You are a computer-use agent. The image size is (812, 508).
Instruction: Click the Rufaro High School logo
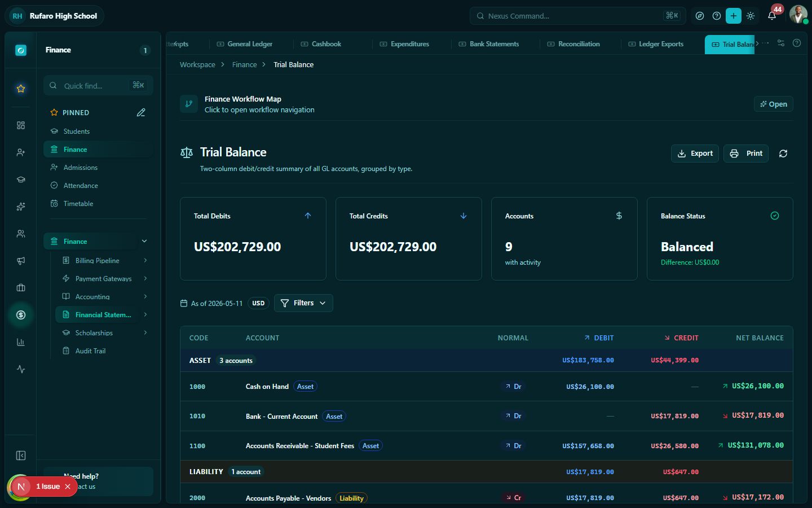point(17,16)
